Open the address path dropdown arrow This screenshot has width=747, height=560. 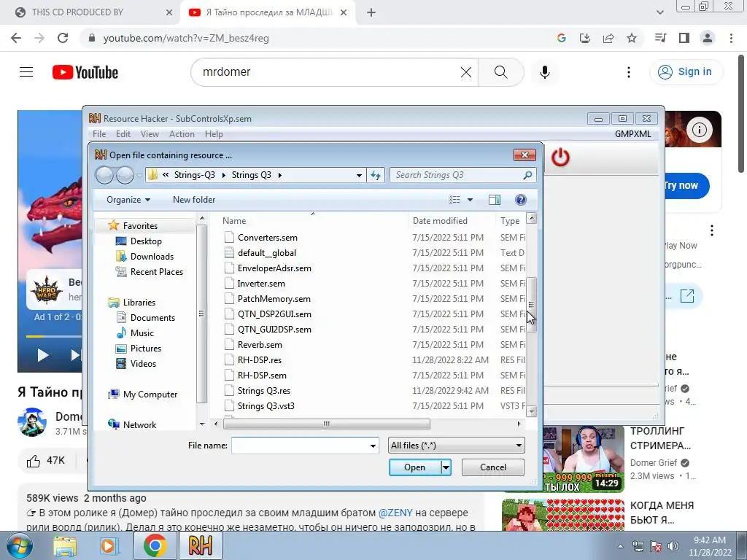click(x=359, y=175)
